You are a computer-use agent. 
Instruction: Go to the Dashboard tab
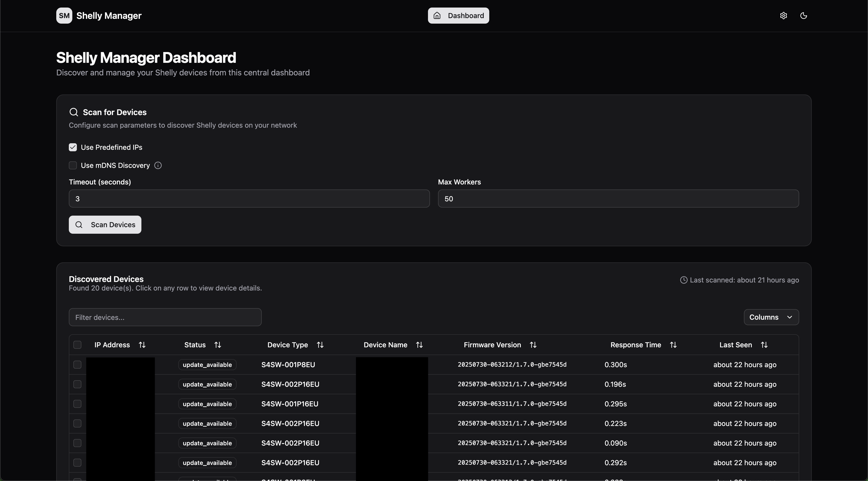[458, 16]
